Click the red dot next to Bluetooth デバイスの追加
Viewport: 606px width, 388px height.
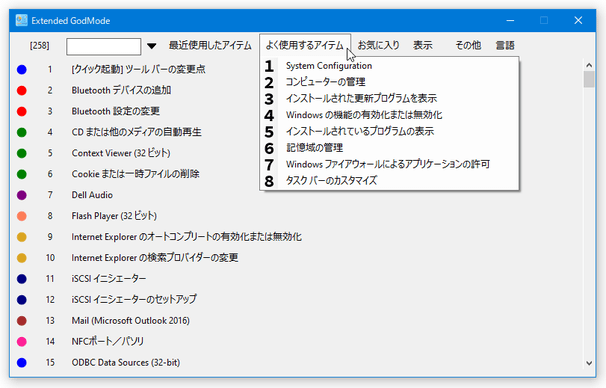coord(22,90)
